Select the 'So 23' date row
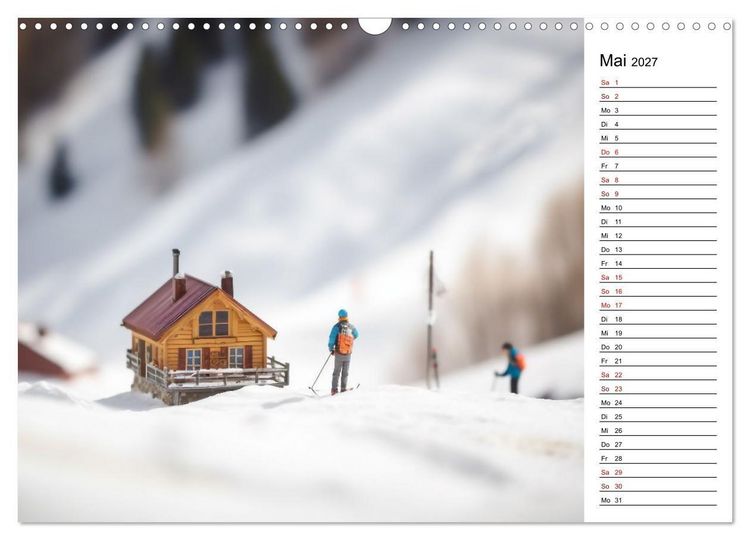This screenshot has width=750, height=540. click(x=658, y=388)
